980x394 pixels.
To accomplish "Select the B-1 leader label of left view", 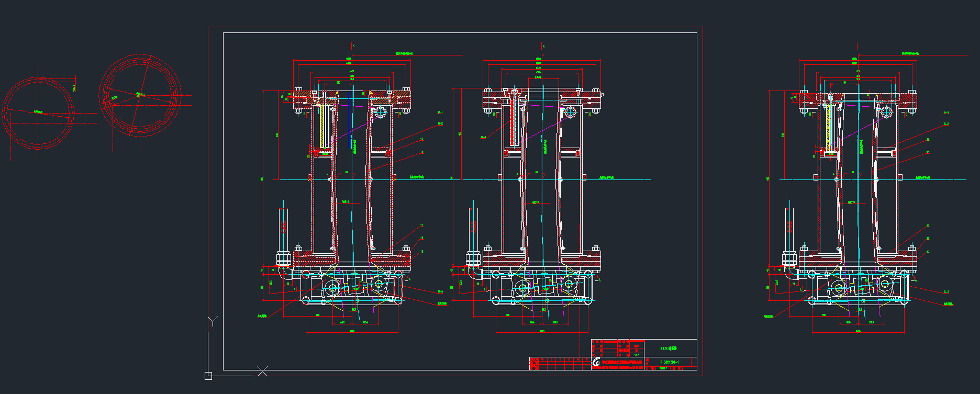I will 440,112.
